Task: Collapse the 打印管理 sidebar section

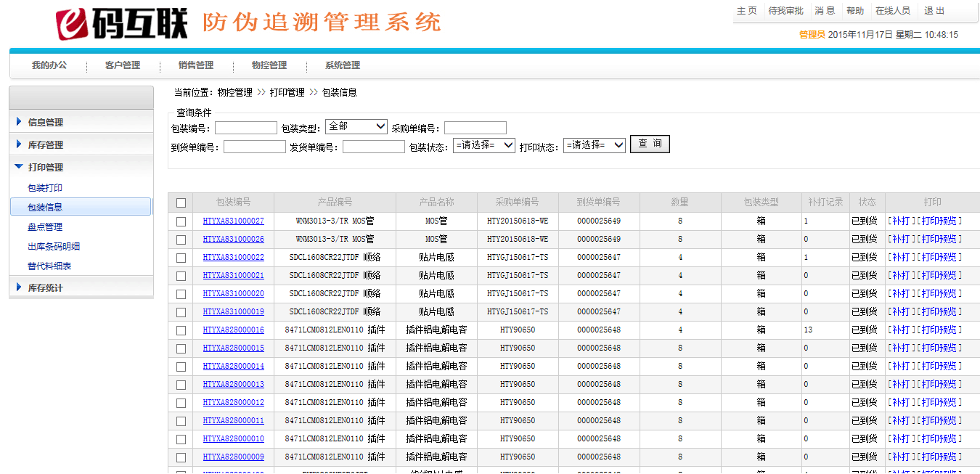Action: pyautogui.click(x=45, y=168)
